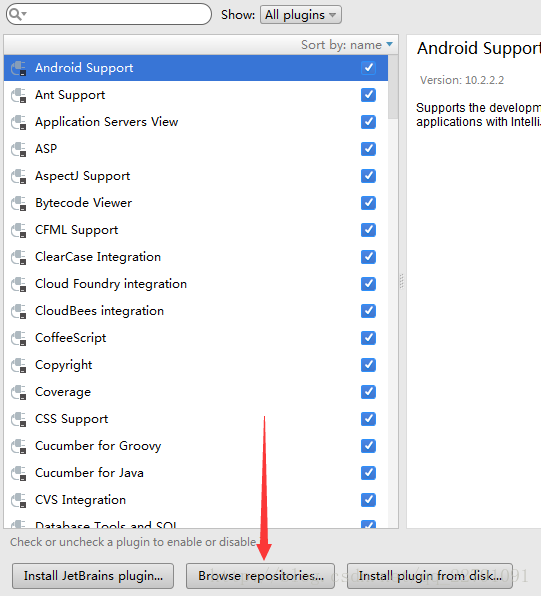Select the Bytecode Viewer row
The width and height of the screenshot is (541, 596).
click(x=196, y=203)
